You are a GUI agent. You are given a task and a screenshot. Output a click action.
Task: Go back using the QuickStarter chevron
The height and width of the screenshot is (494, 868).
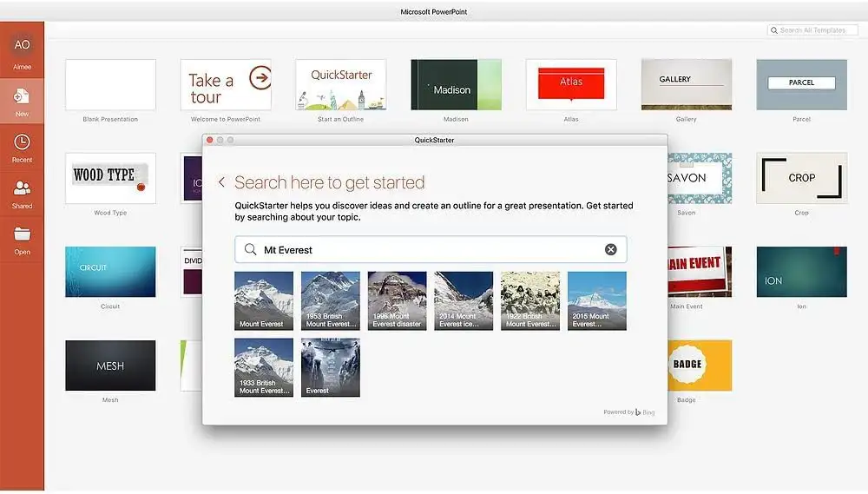tap(221, 182)
